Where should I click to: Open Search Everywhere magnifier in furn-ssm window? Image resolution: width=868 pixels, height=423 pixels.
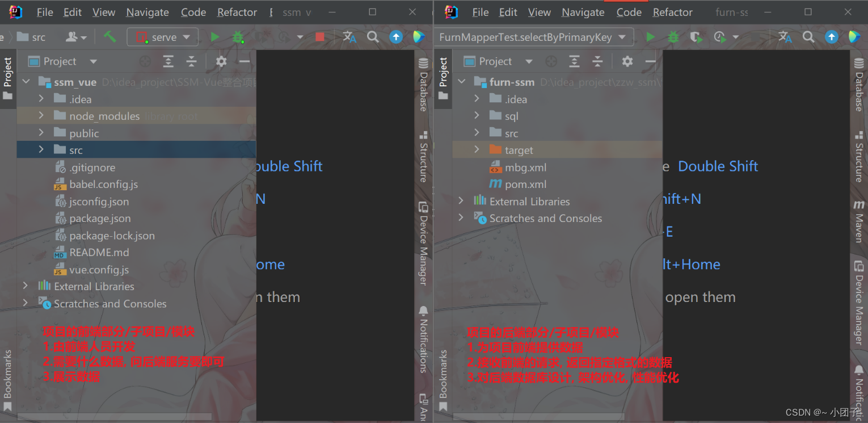pyautogui.click(x=808, y=37)
